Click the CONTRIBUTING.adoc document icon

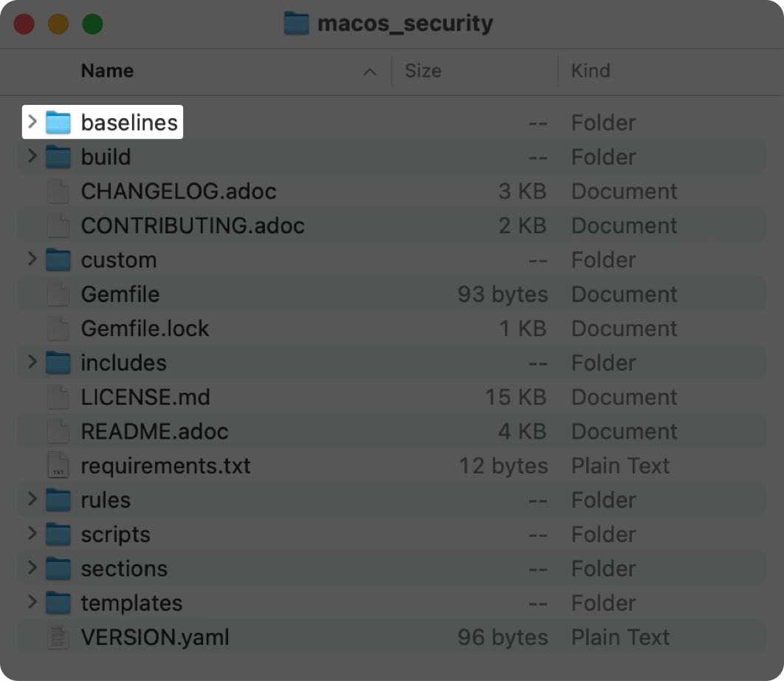click(58, 225)
